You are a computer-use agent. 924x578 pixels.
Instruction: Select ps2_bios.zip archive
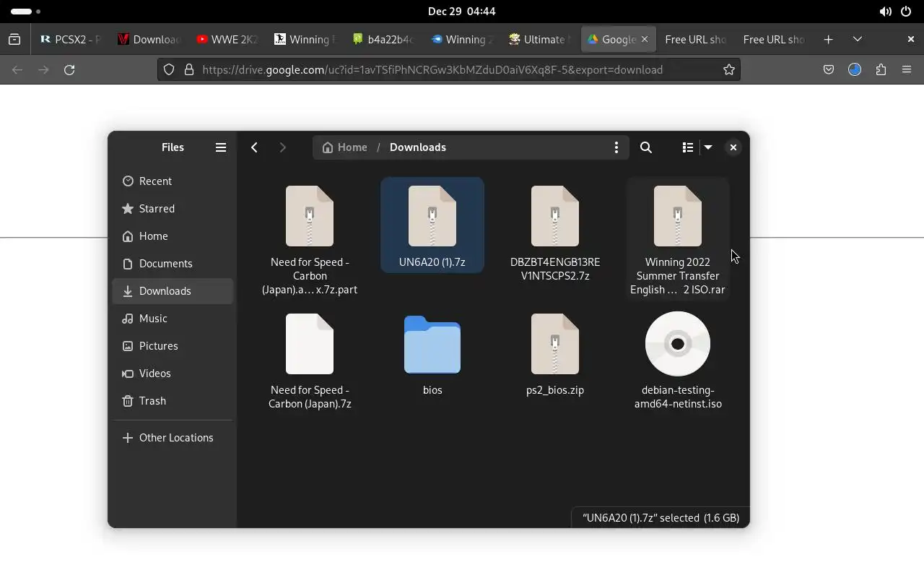pyautogui.click(x=555, y=354)
